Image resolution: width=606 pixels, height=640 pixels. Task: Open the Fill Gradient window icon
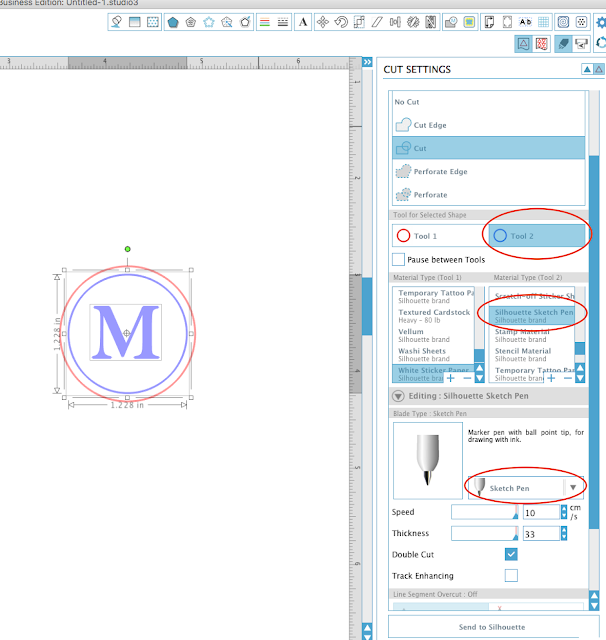click(135, 22)
